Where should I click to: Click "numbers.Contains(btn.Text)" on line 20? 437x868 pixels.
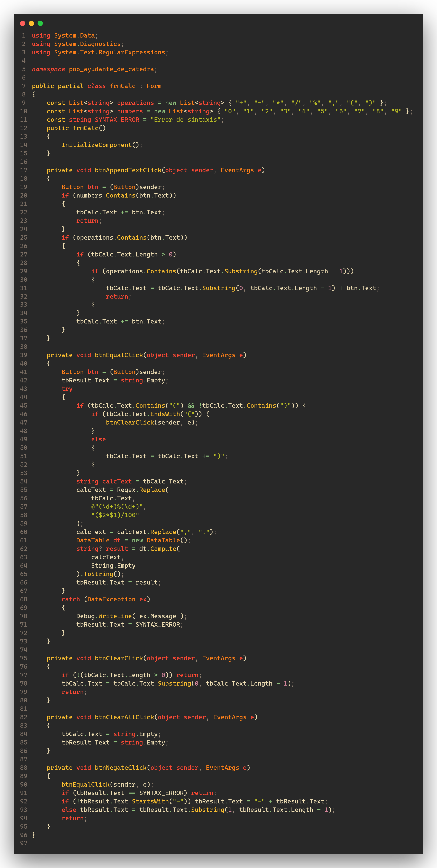click(124, 195)
